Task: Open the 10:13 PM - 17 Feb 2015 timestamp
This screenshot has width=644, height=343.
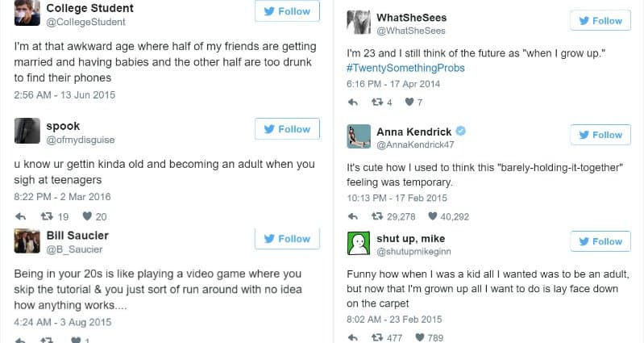Action: tap(396, 199)
